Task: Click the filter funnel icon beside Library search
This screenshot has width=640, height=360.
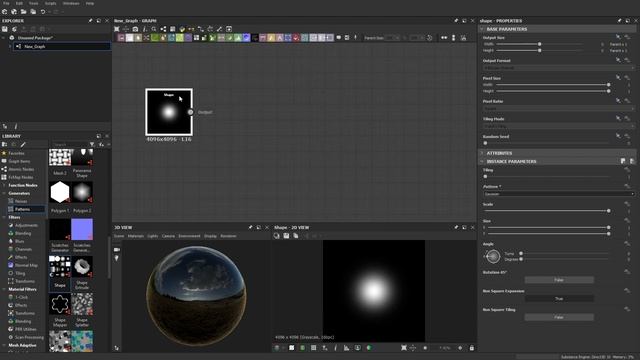Action: (x=92, y=144)
